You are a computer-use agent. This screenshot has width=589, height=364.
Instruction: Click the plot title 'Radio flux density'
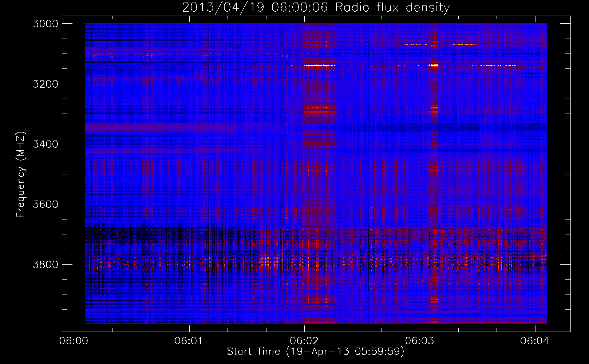tap(392, 8)
